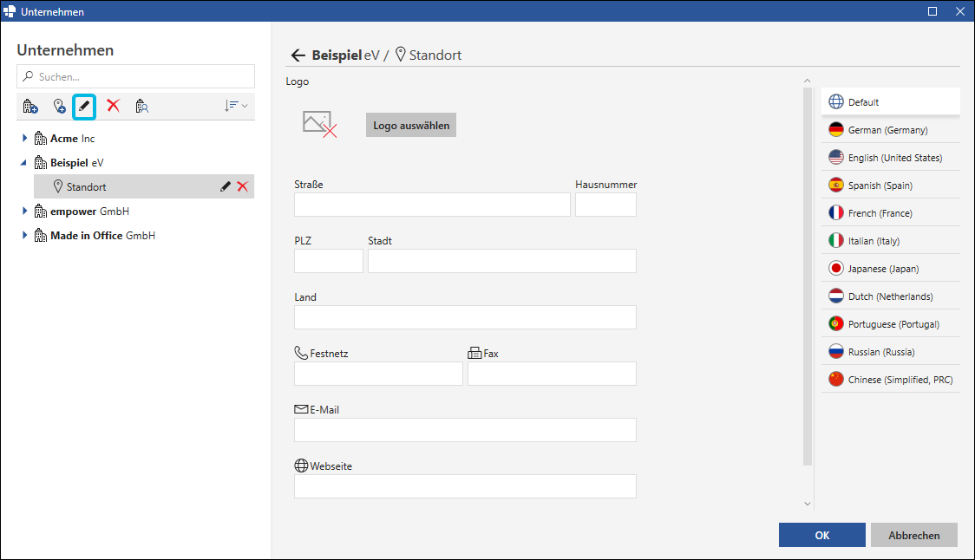This screenshot has width=975, height=560.
Task: Select German (Germany) language
Action: 891,130
